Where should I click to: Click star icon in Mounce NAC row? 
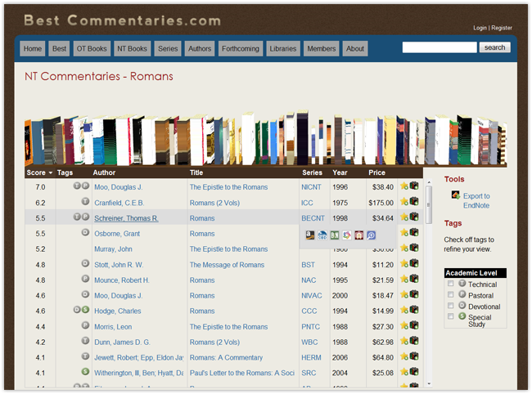404,280
